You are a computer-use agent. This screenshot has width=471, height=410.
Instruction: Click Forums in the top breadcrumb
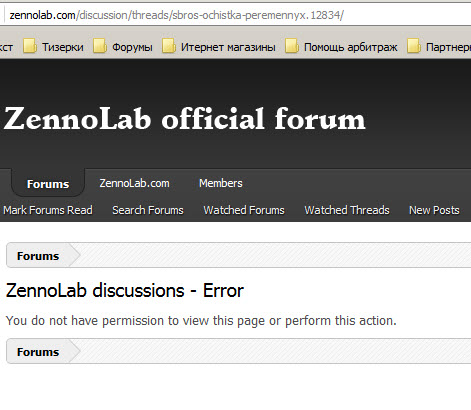38,256
